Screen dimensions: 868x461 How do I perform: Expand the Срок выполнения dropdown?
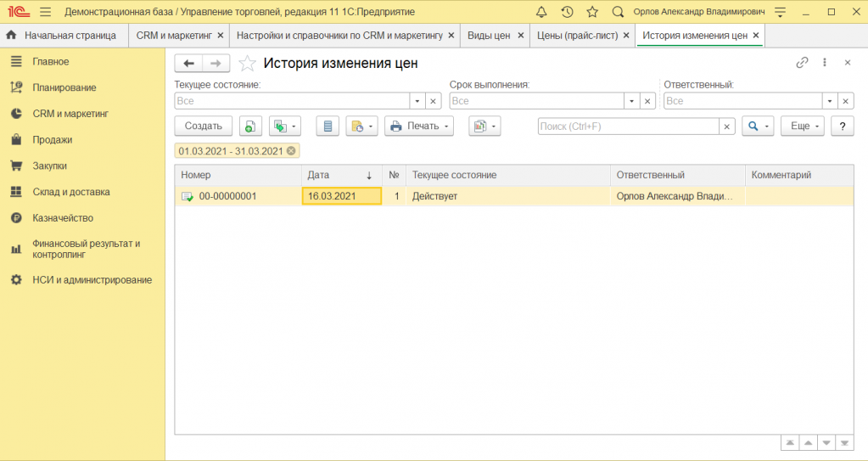pyautogui.click(x=631, y=101)
